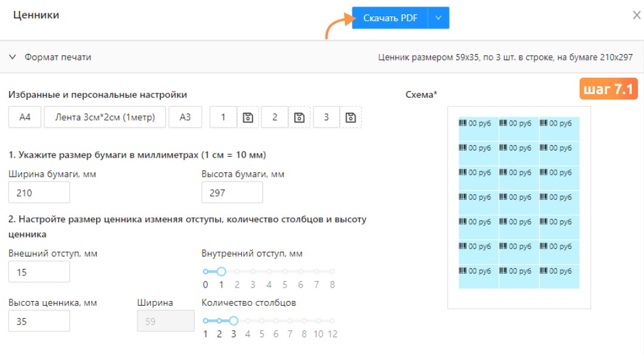Click Избранные и персональные настройки heading
The height and width of the screenshot is (355, 644).
tap(98, 95)
